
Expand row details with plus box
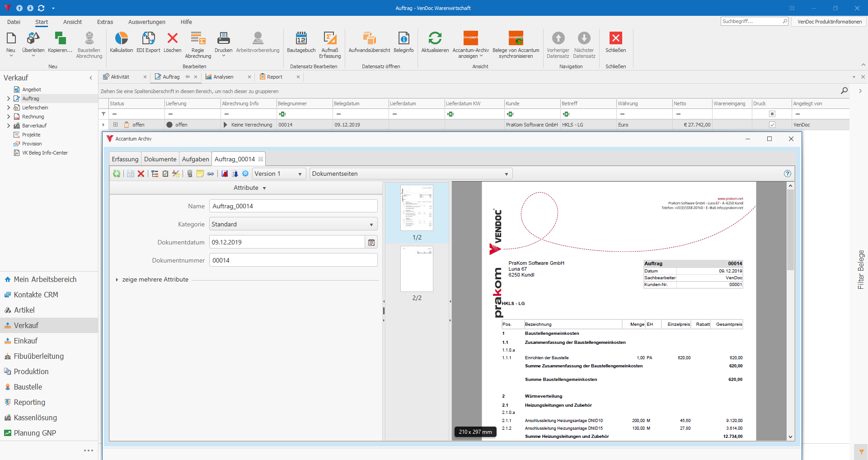pos(115,125)
